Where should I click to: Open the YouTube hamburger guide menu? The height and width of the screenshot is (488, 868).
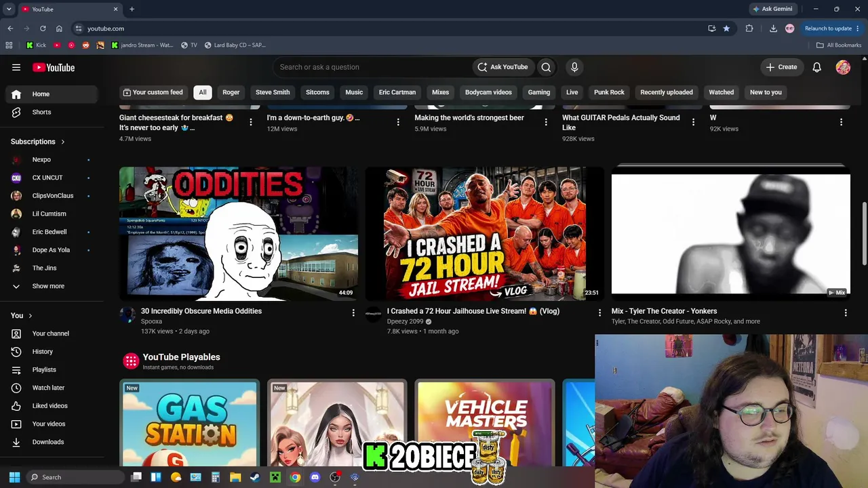click(x=16, y=67)
